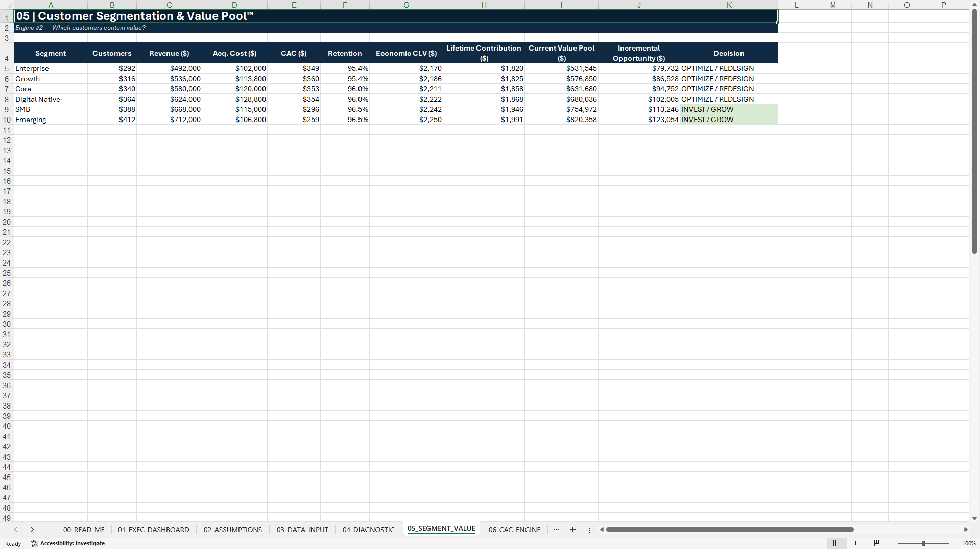980x549 pixels.
Task: Click the 'Ready' status bar indicator
Action: [13, 544]
